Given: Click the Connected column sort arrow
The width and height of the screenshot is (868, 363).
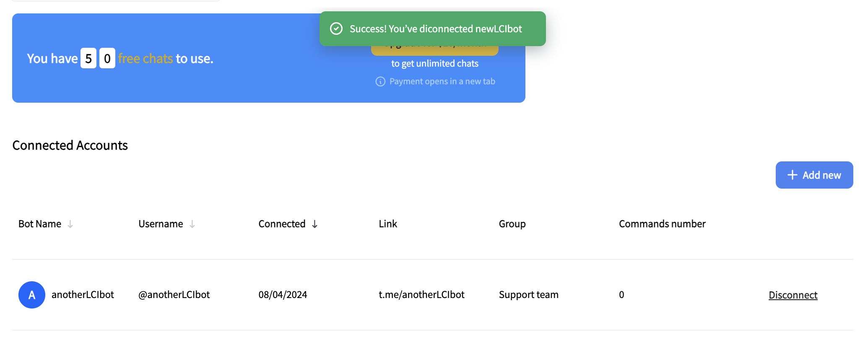Looking at the screenshot, I should 314,224.
